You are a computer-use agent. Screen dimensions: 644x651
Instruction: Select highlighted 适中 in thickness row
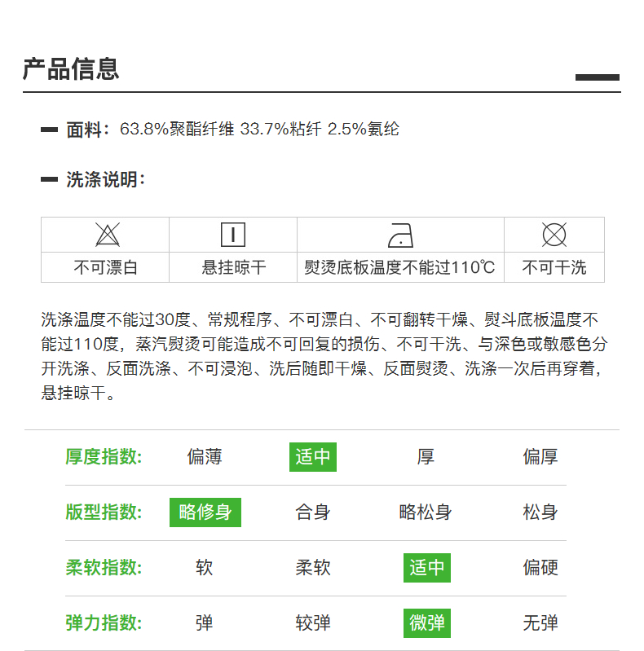(313, 457)
